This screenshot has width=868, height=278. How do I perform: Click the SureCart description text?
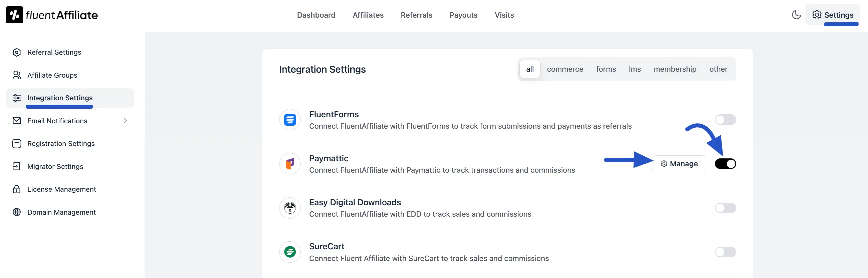click(429, 258)
